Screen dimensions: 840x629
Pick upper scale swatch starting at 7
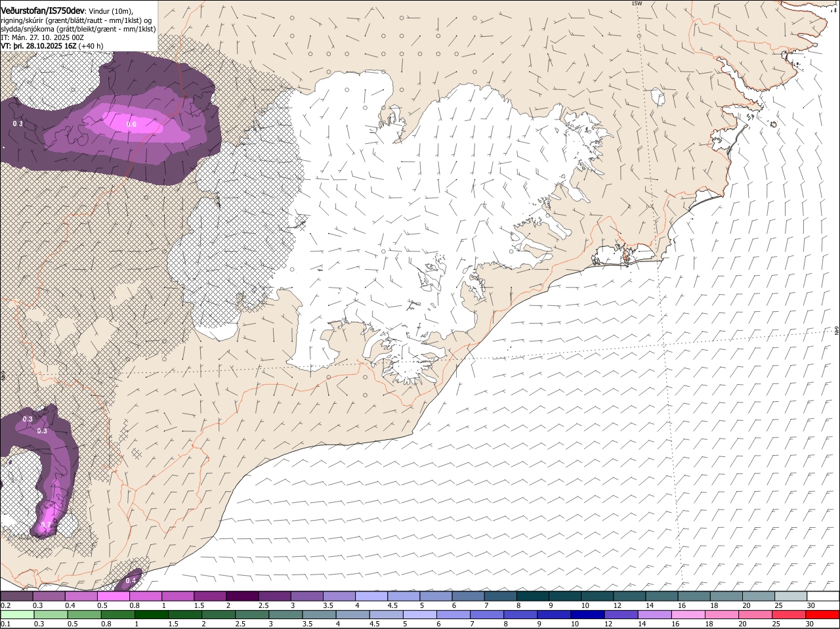coord(499,596)
